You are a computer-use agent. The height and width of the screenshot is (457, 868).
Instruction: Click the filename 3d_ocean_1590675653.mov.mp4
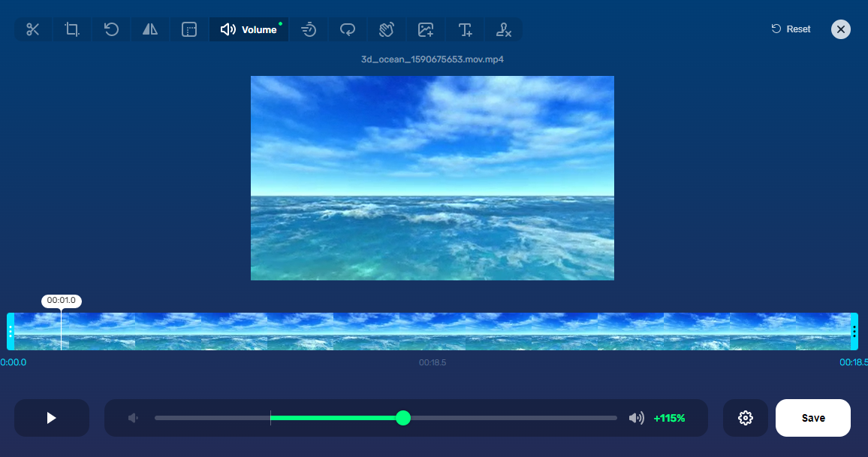[432, 59]
